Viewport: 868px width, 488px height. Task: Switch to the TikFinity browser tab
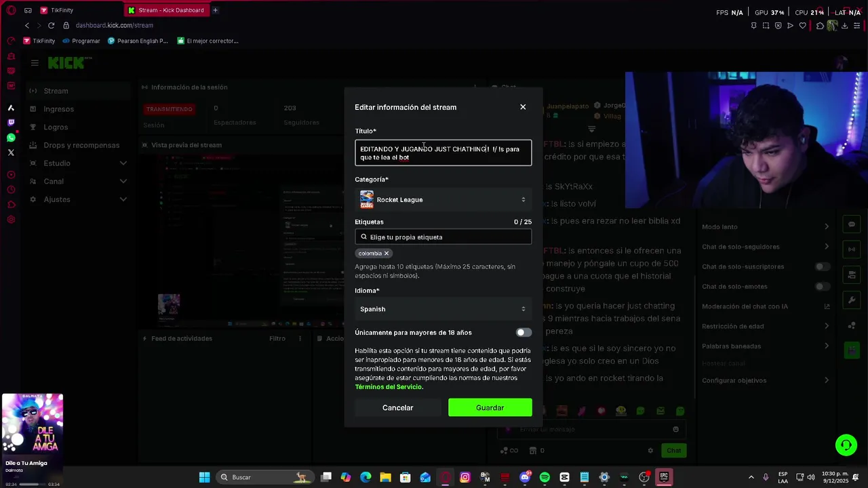pyautogui.click(x=62, y=10)
